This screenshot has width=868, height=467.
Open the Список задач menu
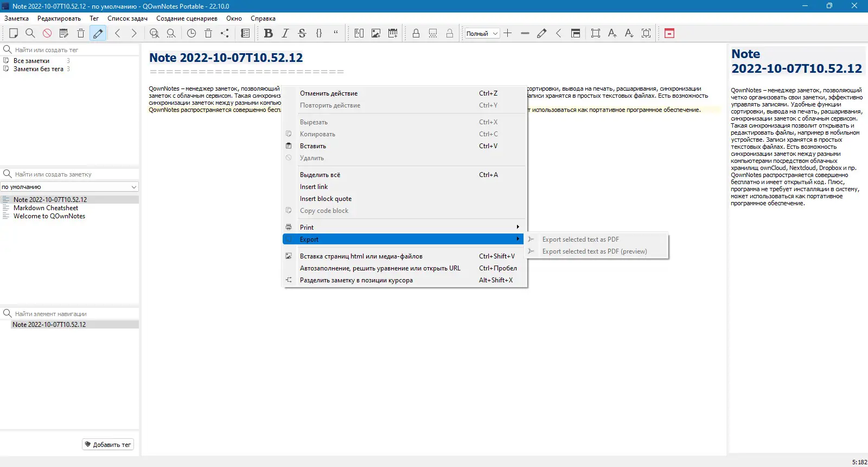(127, 18)
